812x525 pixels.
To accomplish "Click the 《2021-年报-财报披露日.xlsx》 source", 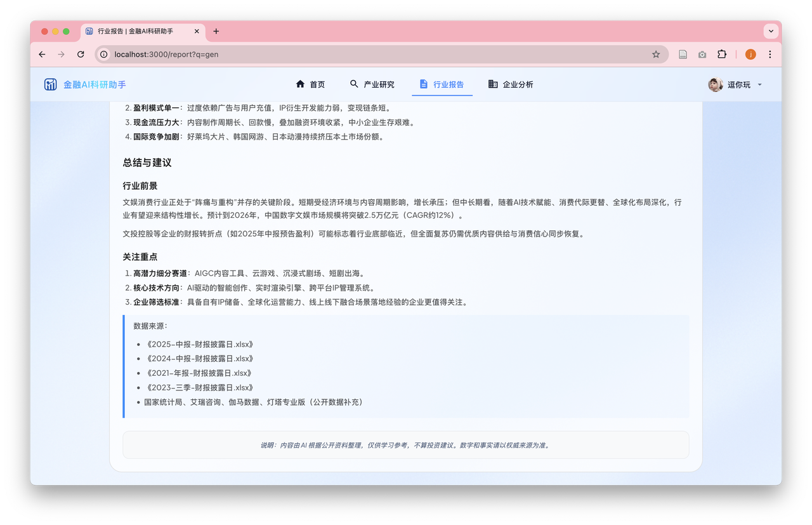I will pos(199,373).
